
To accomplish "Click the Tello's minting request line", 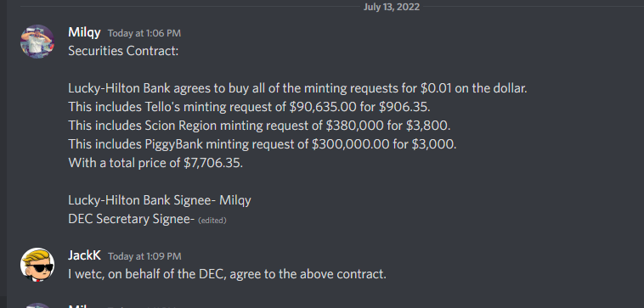I will click(x=249, y=107).
